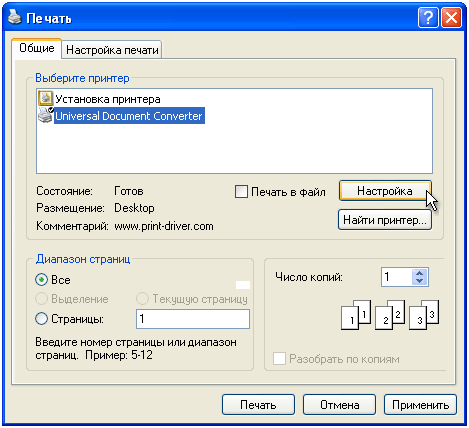Select the Add Printer wizard icon
Image resolution: width=469 pixels, height=428 pixels.
click(x=45, y=99)
